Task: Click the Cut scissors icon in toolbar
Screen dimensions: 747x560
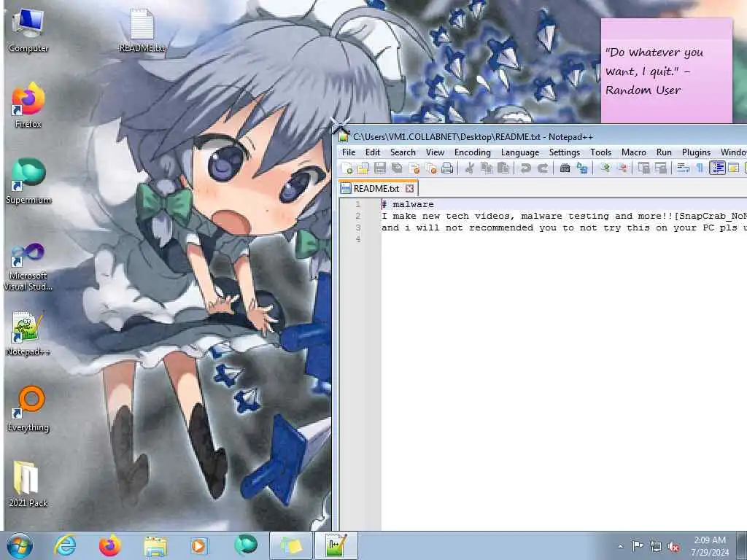Action: (x=469, y=168)
